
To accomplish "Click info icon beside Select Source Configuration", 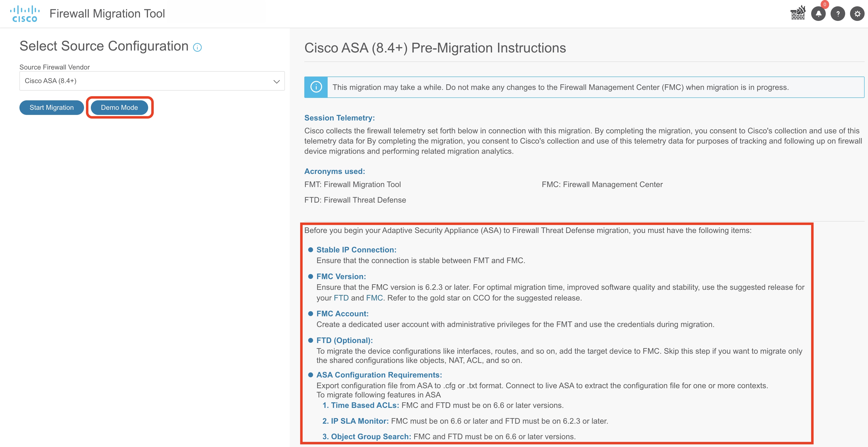I will 197,48.
